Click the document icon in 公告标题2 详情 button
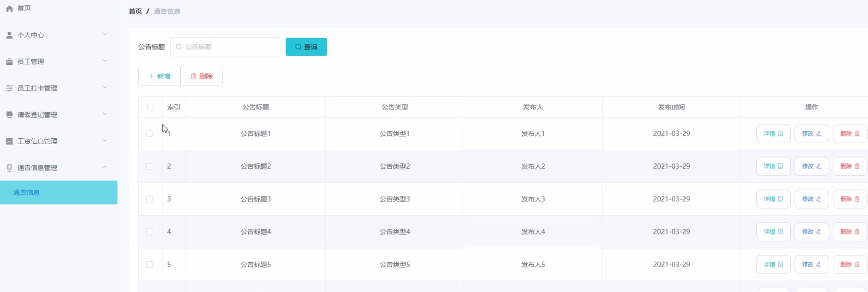Viewport: 868px width, 292px height. click(780, 166)
